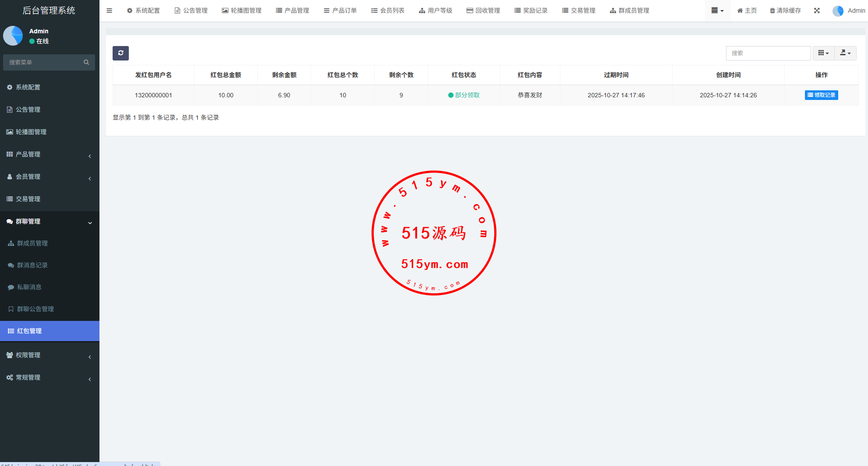Image resolution: width=868 pixels, height=466 pixels.
Task: Click the table 搜索 input field
Action: [x=768, y=53]
